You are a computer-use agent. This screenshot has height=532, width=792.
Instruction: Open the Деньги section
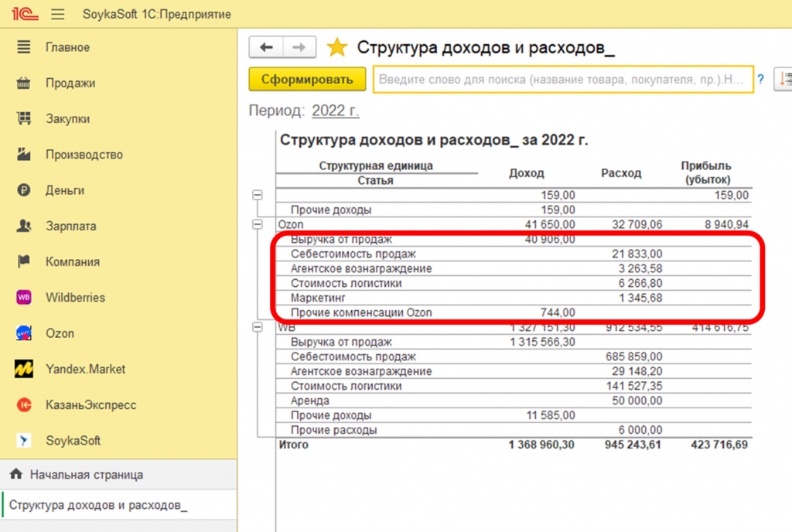point(64,190)
